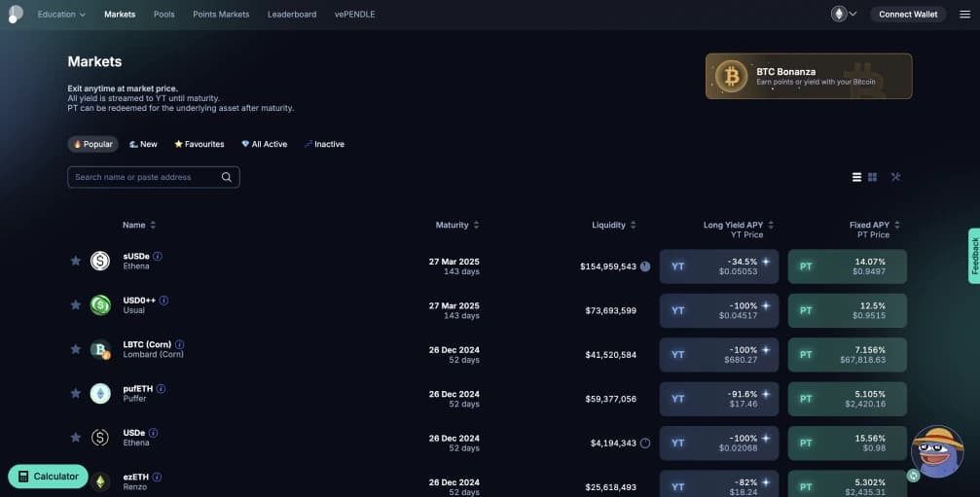Favorite the sUSDe market star

click(x=75, y=261)
